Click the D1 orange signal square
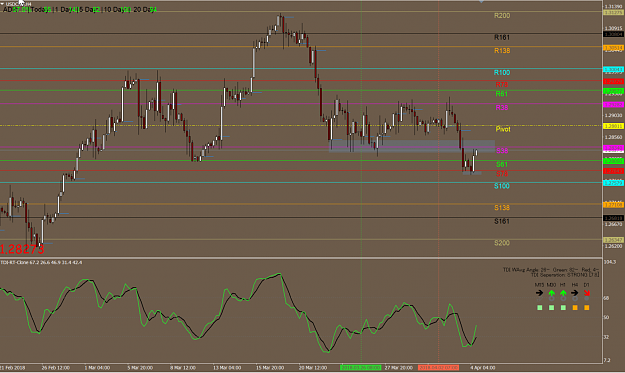Viewport: 625px width, 373px height. (x=586, y=308)
